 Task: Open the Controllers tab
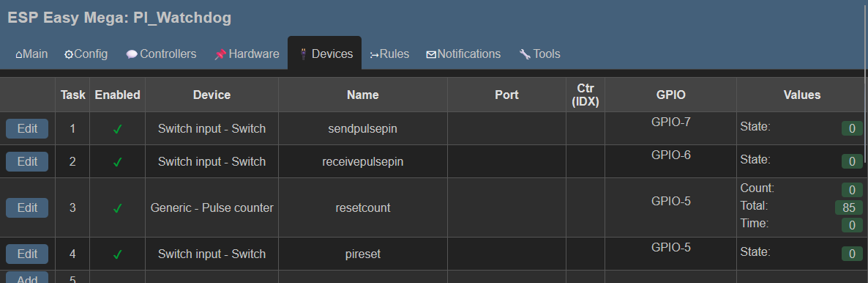tap(161, 54)
